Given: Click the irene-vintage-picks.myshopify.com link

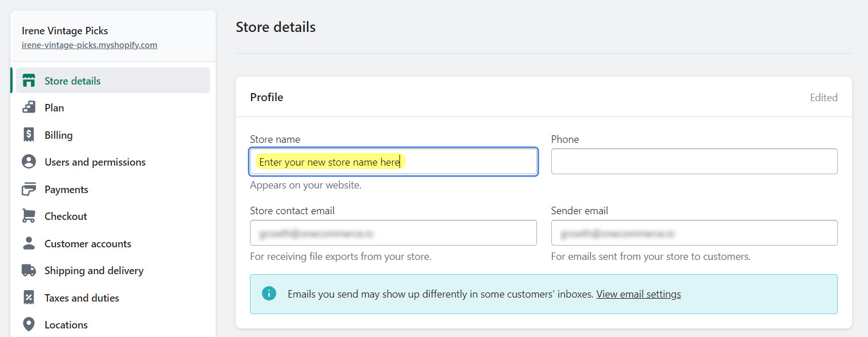Looking at the screenshot, I should tap(89, 45).
